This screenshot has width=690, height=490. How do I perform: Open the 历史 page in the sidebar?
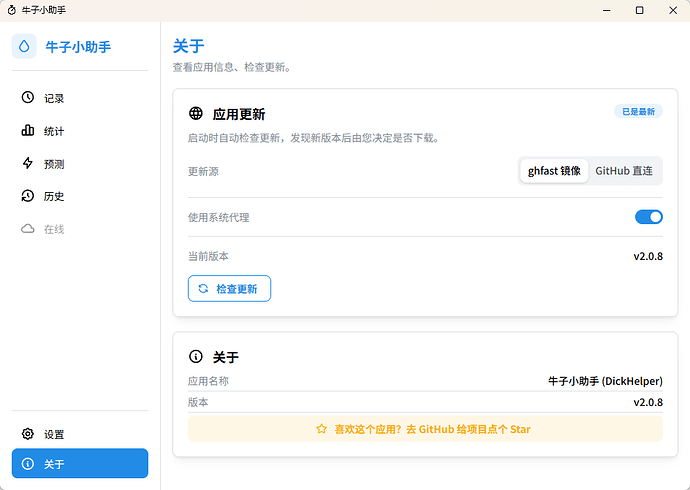[80, 196]
